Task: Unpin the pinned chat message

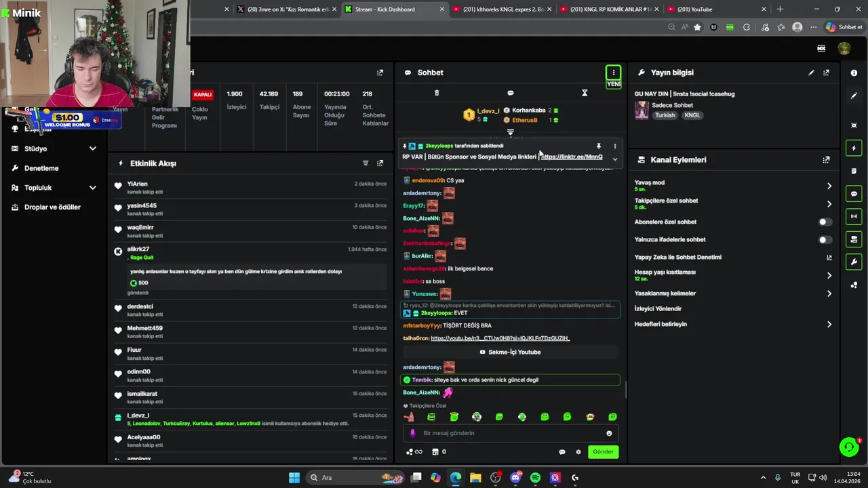Action: click(x=599, y=146)
